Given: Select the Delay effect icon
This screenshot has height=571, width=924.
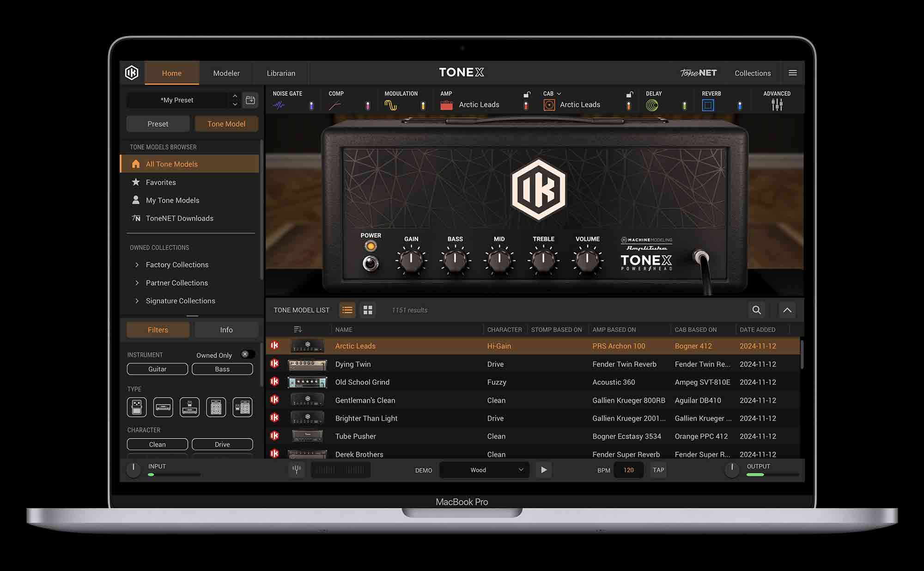Looking at the screenshot, I should pos(653,104).
